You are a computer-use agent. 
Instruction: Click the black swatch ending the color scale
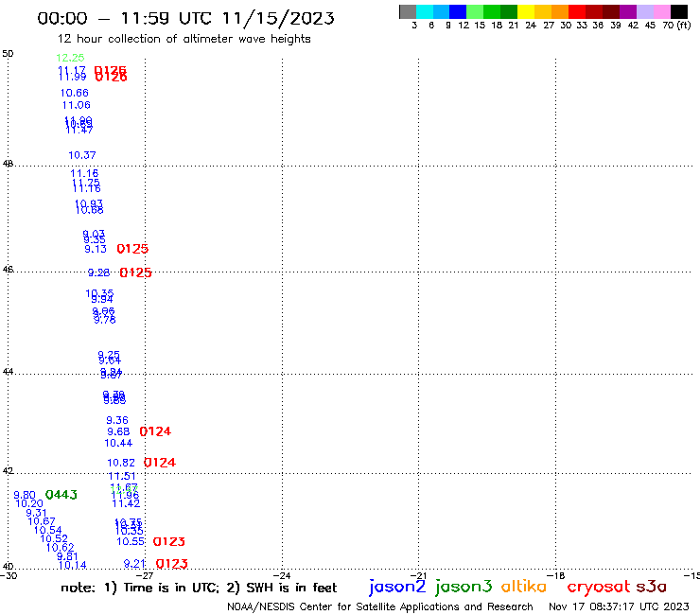679,11
